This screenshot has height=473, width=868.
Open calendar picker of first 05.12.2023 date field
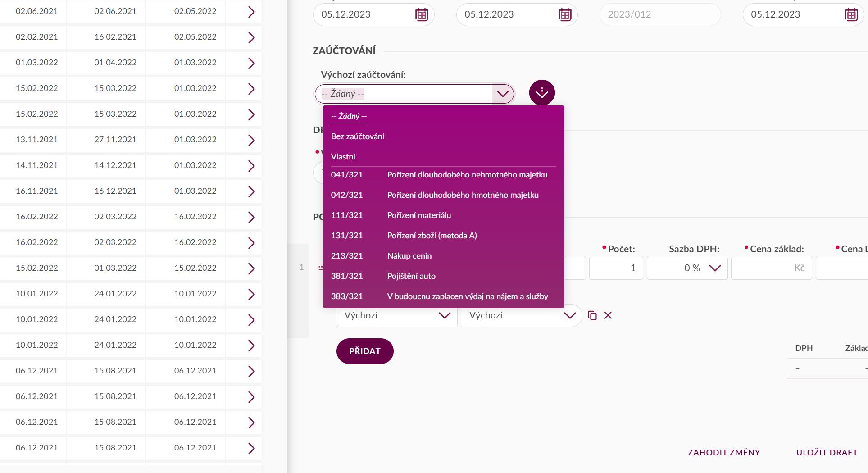coord(422,14)
